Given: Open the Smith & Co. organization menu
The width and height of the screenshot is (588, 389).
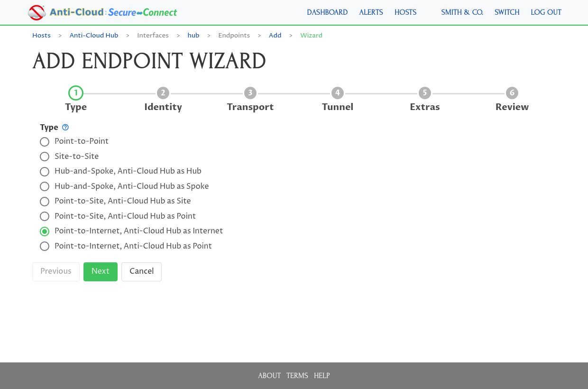Looking at the screenshot, I should 462,12.
